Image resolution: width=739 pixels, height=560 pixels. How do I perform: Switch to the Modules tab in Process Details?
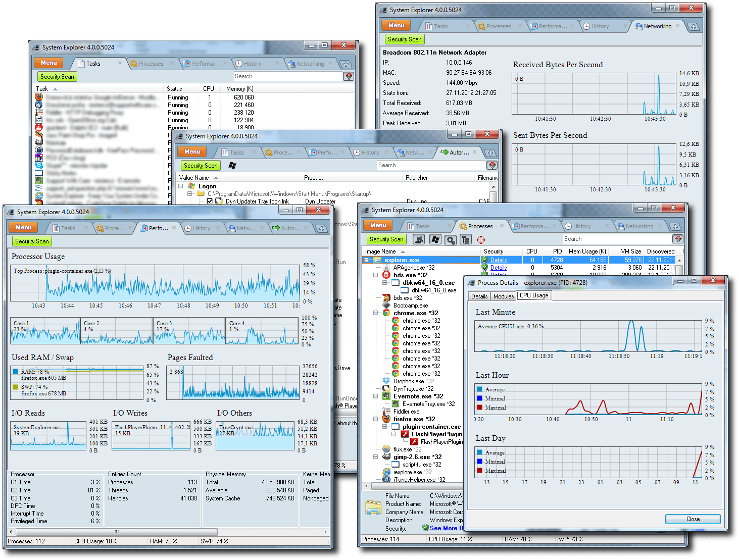pos(503,296)
